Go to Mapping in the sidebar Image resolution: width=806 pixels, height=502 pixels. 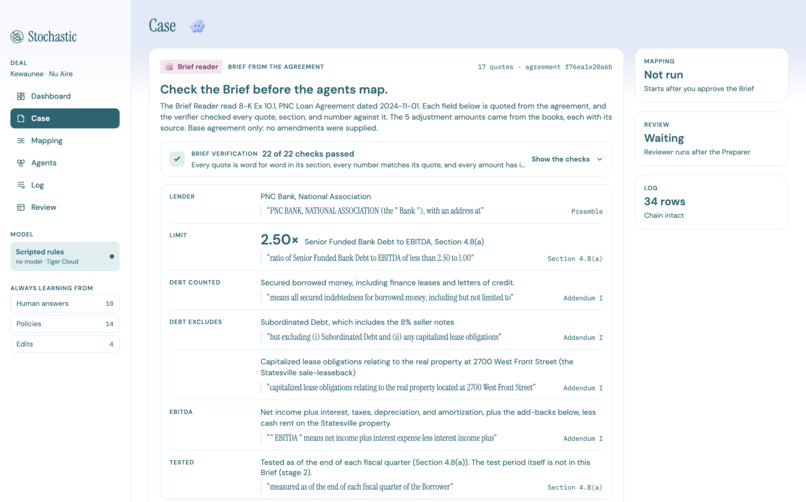click(65, 141)
